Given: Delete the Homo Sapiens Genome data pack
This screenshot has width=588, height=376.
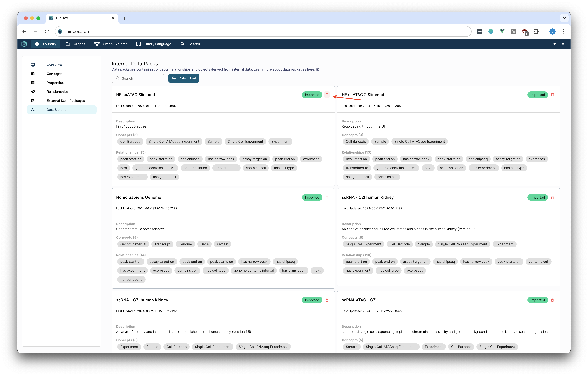Looking at the screenshot, I should [327, 198].
